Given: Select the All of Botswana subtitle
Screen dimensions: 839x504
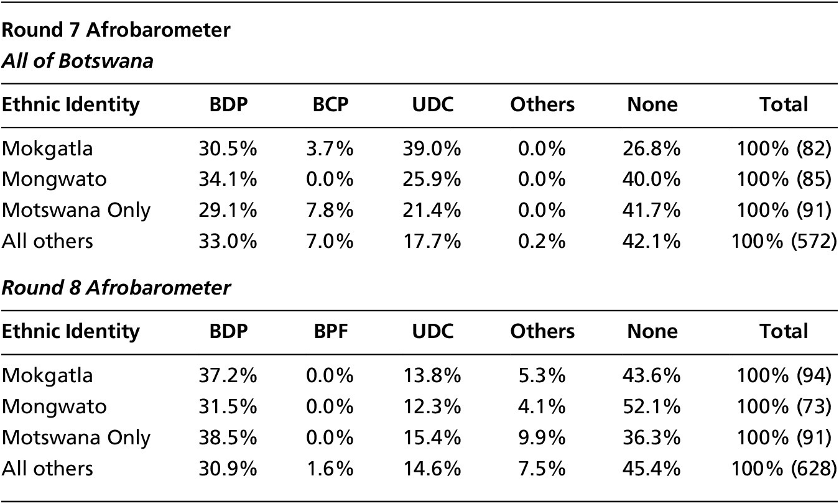Looking at the screenshot, I should tap(77, 62).
